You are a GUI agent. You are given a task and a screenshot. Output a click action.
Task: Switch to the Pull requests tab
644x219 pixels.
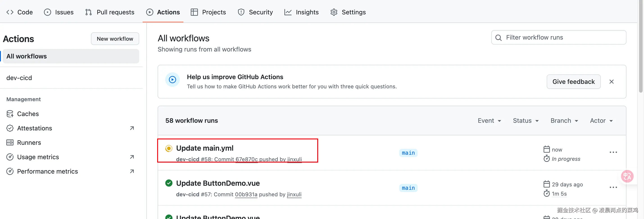coord(110,12)
